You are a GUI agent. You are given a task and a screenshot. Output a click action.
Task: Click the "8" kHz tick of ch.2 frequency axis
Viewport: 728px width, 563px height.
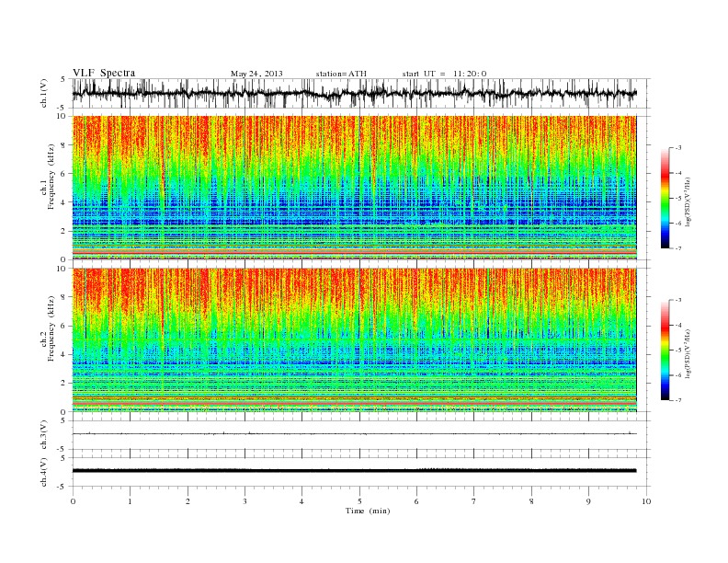point(64,297)
